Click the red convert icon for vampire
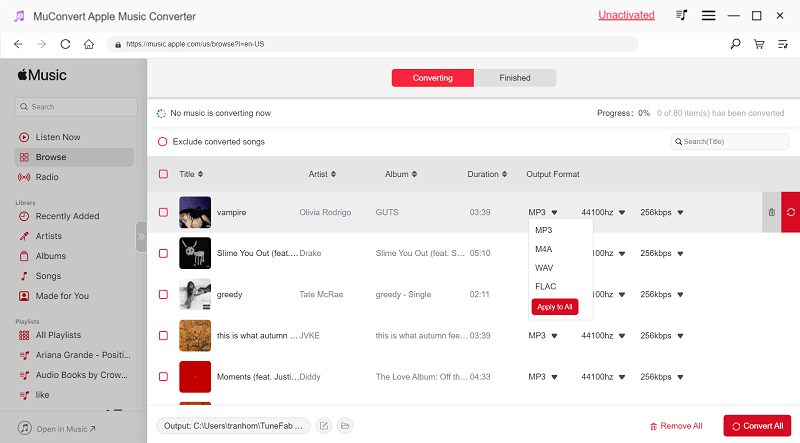Screen dimensions: 800x443 [791, 212]
